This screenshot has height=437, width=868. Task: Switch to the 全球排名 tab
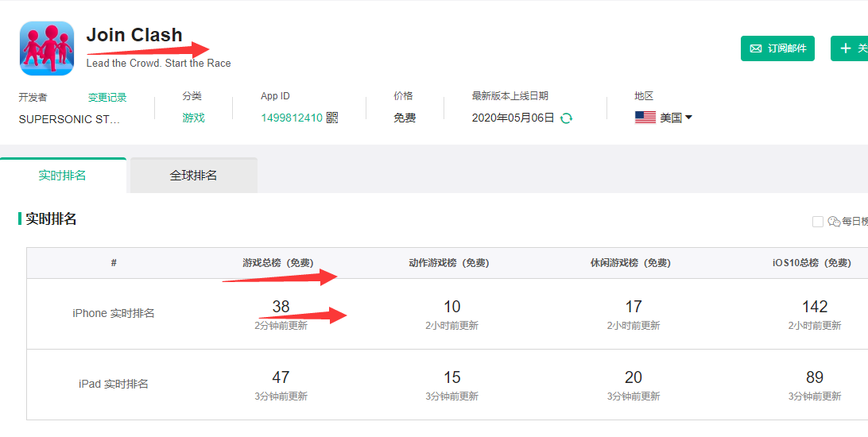pyautogui.click(x=193, y=176)
